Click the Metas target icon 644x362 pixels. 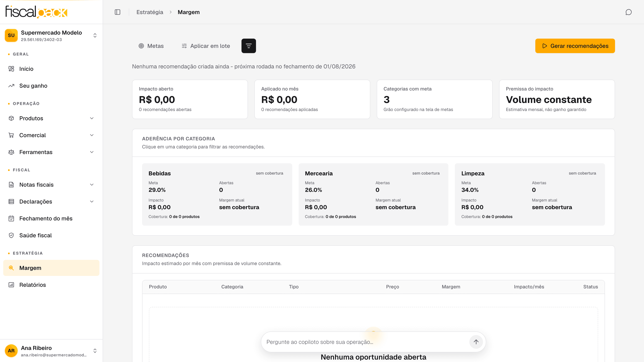click(141, 46)
